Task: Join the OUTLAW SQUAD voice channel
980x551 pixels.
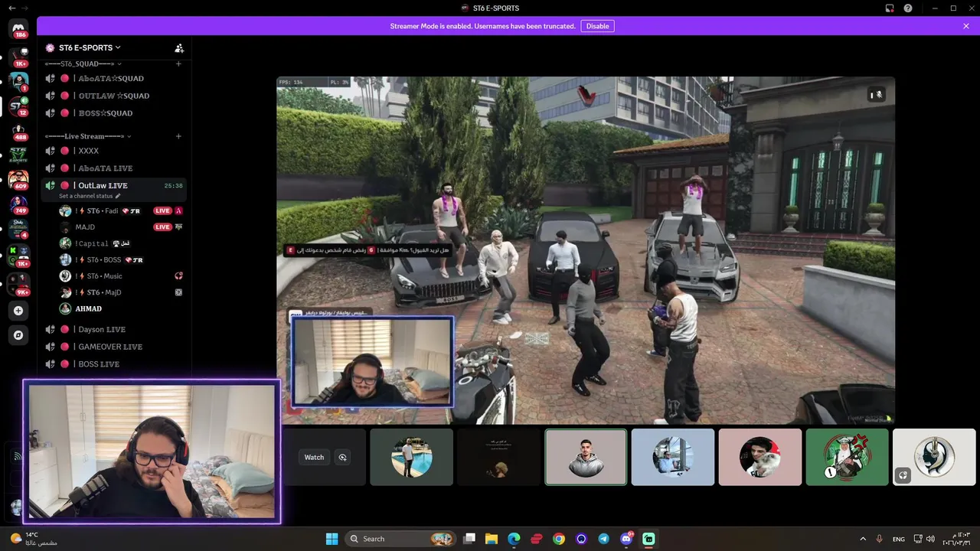Action: (113, 96)
